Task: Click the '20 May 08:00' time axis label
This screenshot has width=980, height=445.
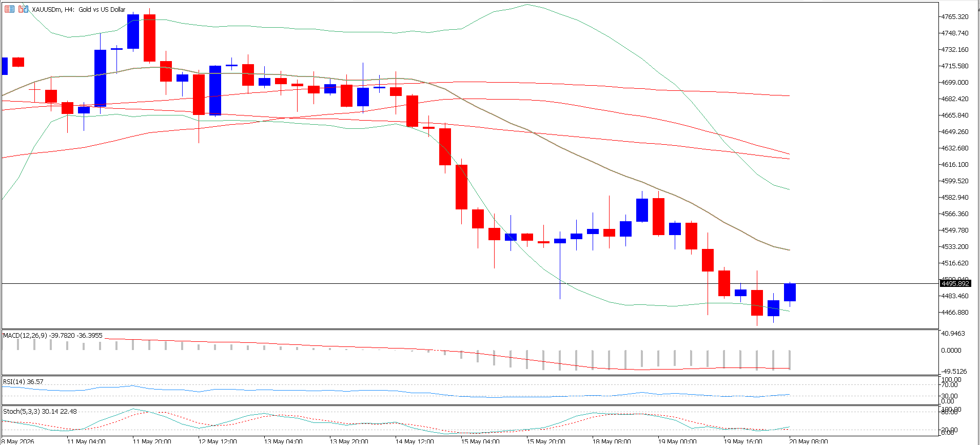Action: (x=809, y=441)
